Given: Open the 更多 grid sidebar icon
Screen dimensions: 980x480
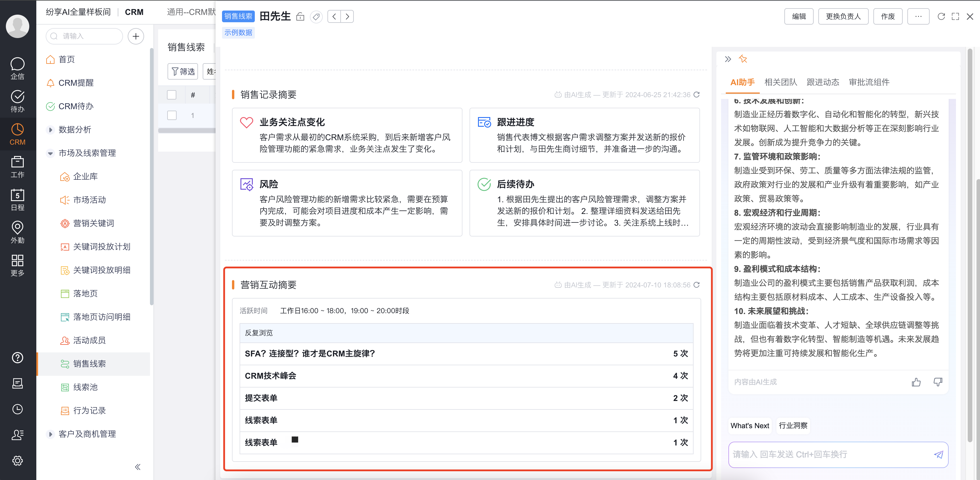Looking at the screenshot, I should [18, 265].
